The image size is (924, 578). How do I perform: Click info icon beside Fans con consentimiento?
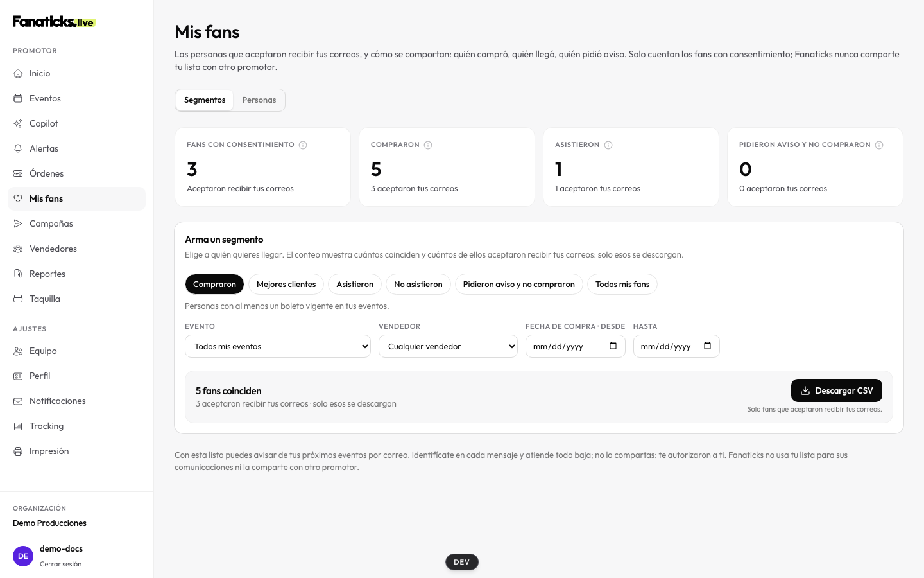303,145
